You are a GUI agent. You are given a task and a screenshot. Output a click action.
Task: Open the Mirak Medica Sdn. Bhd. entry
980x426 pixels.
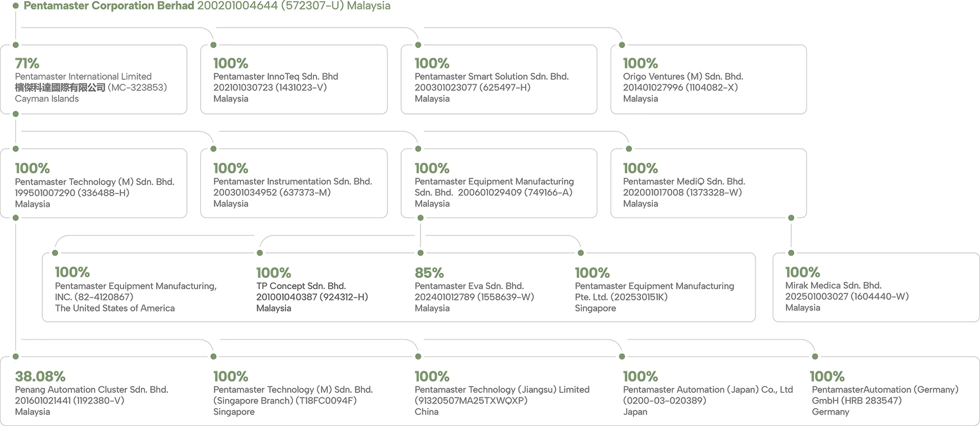[x=833, y=286]
